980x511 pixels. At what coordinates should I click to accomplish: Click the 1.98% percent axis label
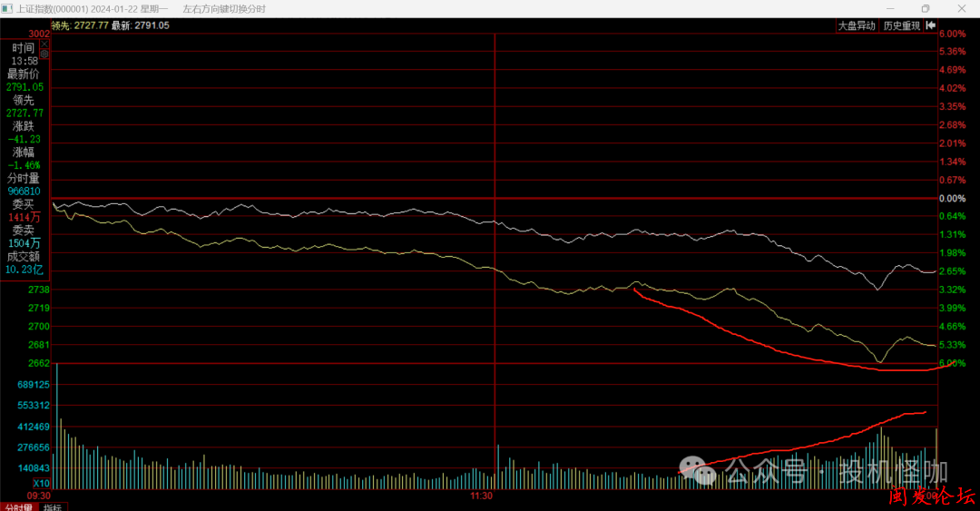(953, 252)
